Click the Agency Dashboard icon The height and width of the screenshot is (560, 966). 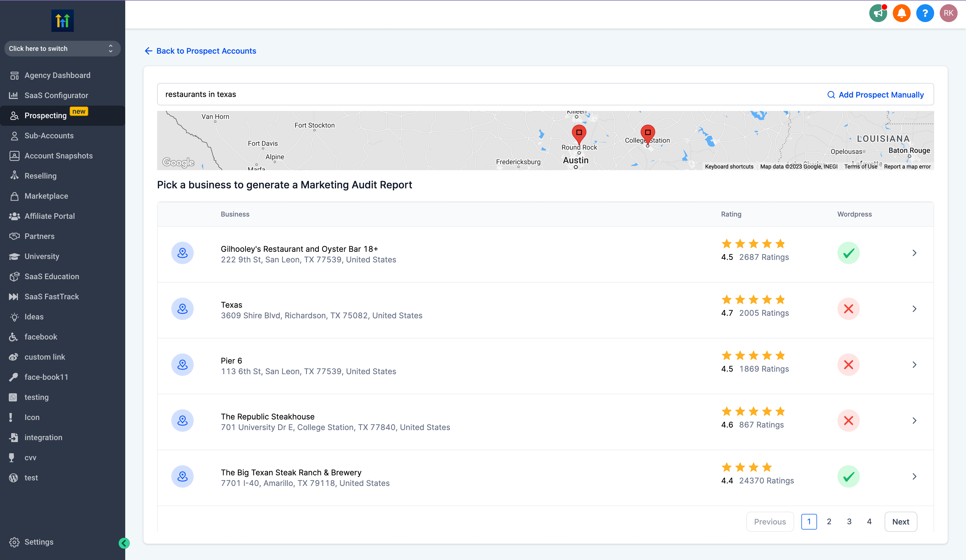tap(14, 75)
